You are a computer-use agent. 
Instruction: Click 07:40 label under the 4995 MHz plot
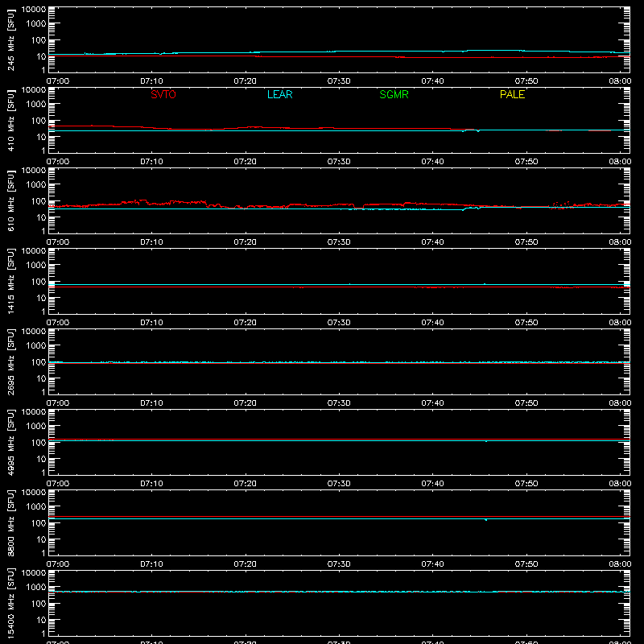pos(432,484)
